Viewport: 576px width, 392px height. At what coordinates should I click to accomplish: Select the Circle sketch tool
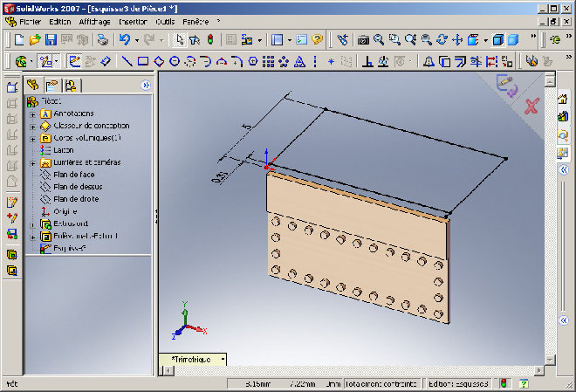pos(175,61)
